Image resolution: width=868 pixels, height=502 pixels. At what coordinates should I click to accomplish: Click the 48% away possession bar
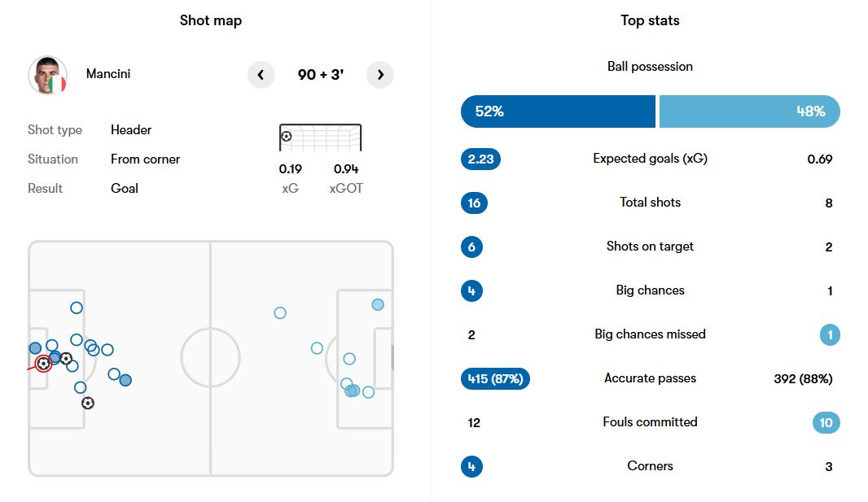coord(749,111)
